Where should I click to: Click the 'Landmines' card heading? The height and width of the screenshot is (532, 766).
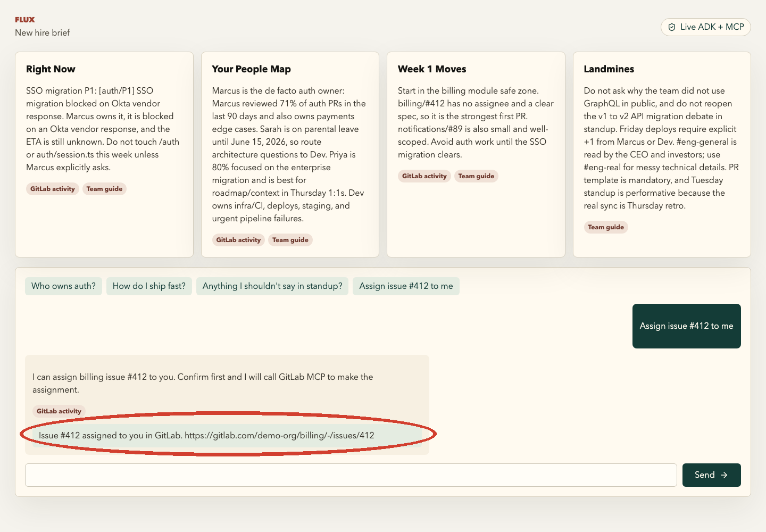[x=609, y=69]
